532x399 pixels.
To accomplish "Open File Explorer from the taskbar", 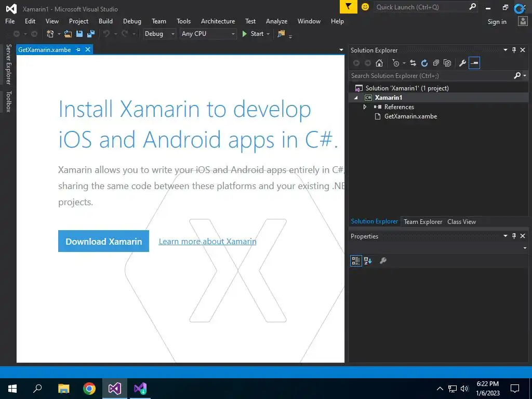I will (63, 389).
